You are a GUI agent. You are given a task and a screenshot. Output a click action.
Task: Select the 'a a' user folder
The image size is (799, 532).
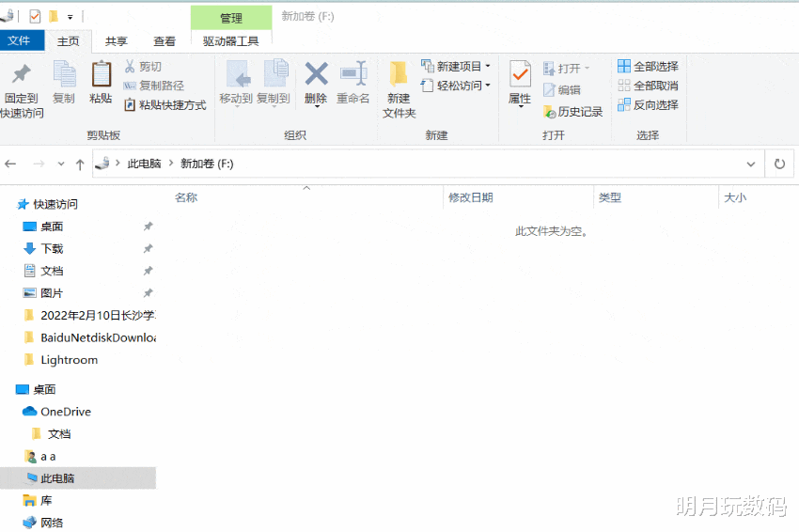(48, 457)
